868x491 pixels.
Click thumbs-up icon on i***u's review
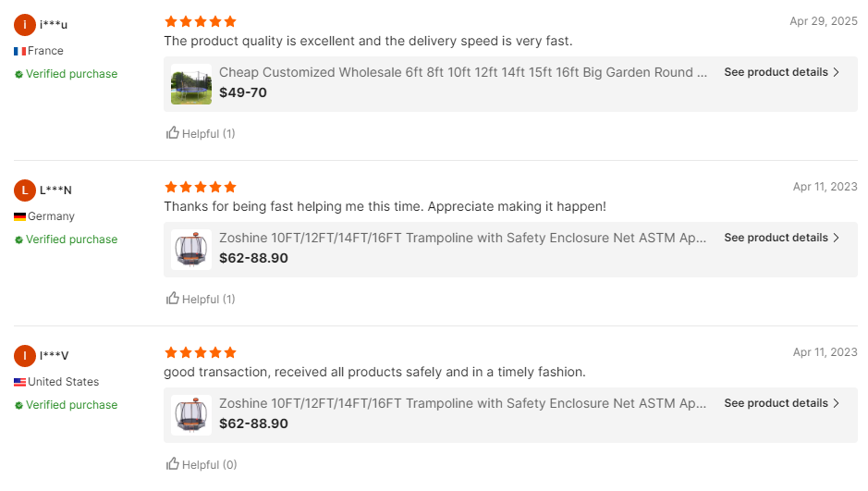[x=173, y=133]
